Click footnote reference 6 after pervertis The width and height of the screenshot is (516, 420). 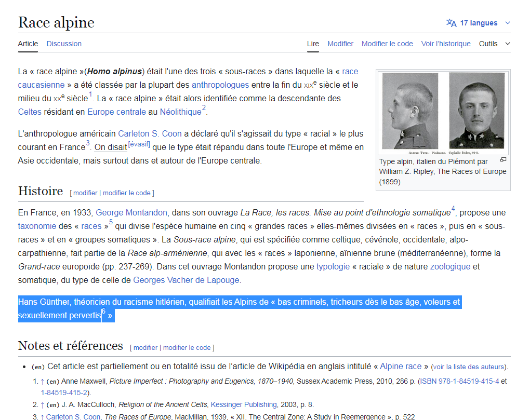tap(103, 311)
